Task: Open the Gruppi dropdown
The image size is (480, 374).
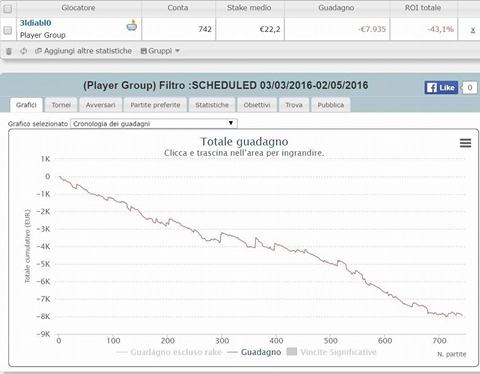Action: point(160,51)
